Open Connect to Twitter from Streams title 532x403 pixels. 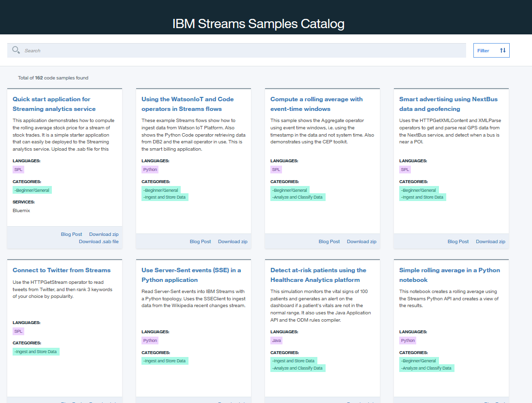[62, 270]
